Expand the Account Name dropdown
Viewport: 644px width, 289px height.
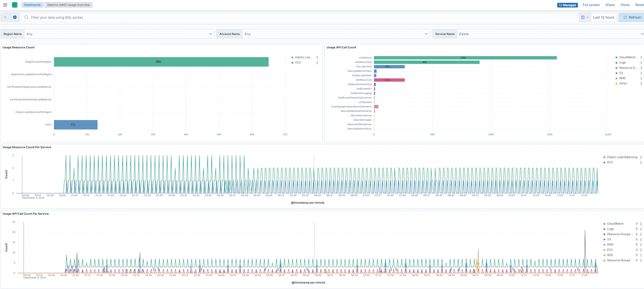point(427,34)
